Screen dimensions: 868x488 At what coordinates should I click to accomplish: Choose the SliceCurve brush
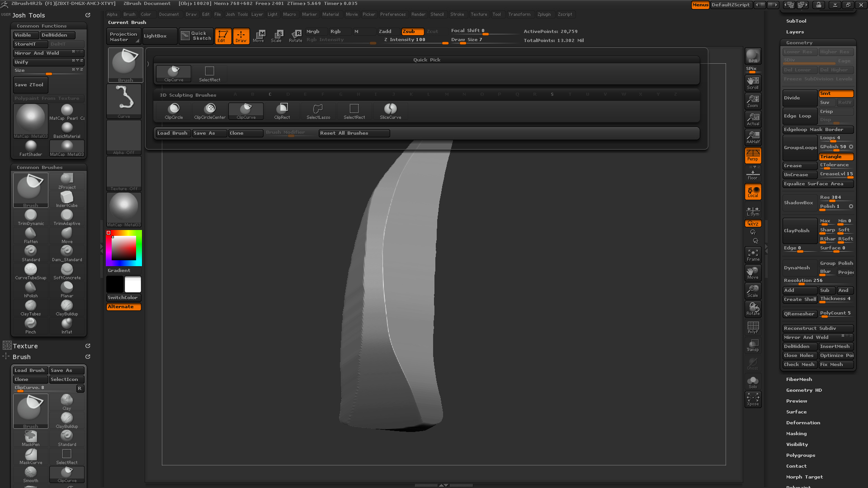(390, 111)
